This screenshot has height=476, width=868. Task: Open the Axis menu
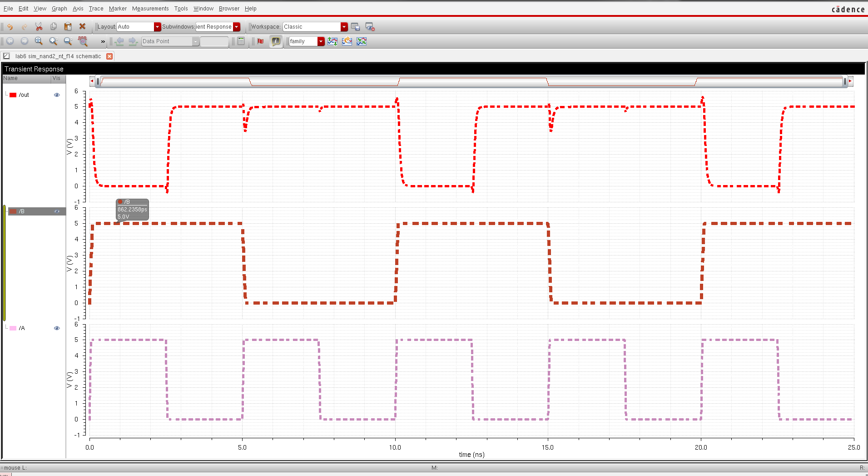tap(78, 8)
